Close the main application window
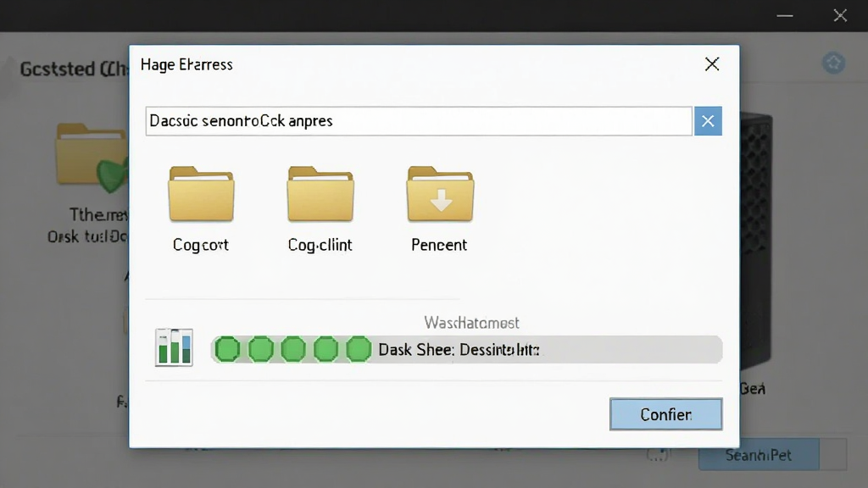Viewport: 868px width, 488px height. point(840,15)
